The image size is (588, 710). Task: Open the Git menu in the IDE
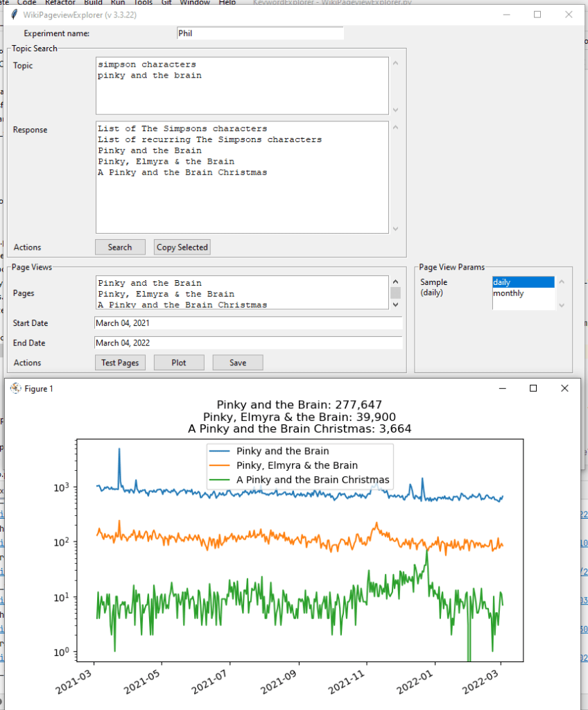[166, 3]
